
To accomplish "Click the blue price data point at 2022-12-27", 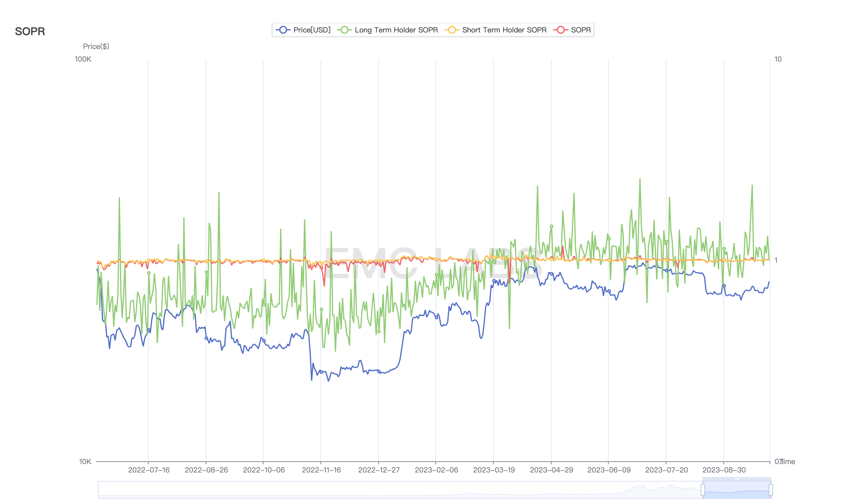I will tap(379, 372).
